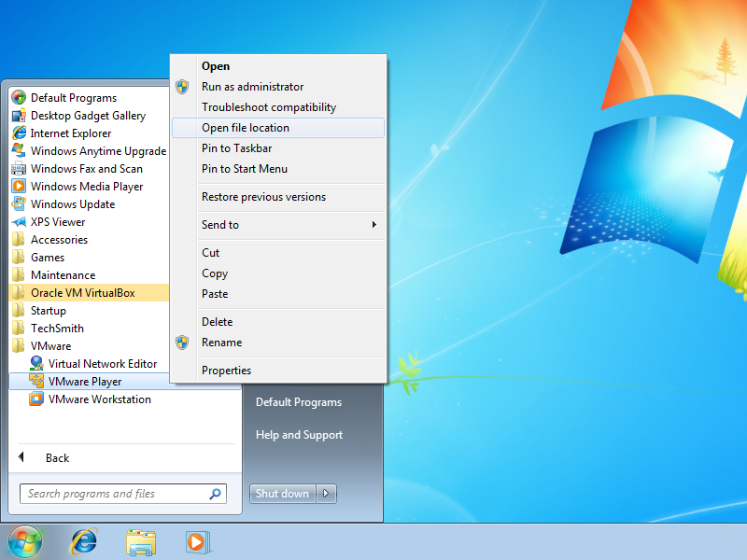Click the Windows Update icon
The width and height of the screenshot is (747, 560).
point(18,204)
